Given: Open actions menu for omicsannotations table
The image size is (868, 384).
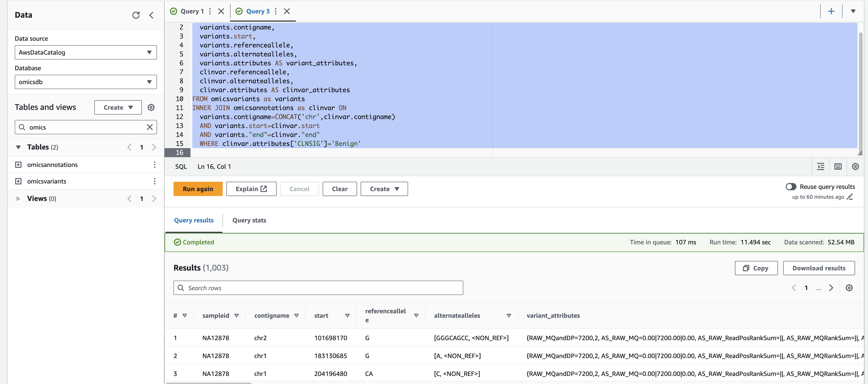Looking at the screenshot, I should pos(155,164).
